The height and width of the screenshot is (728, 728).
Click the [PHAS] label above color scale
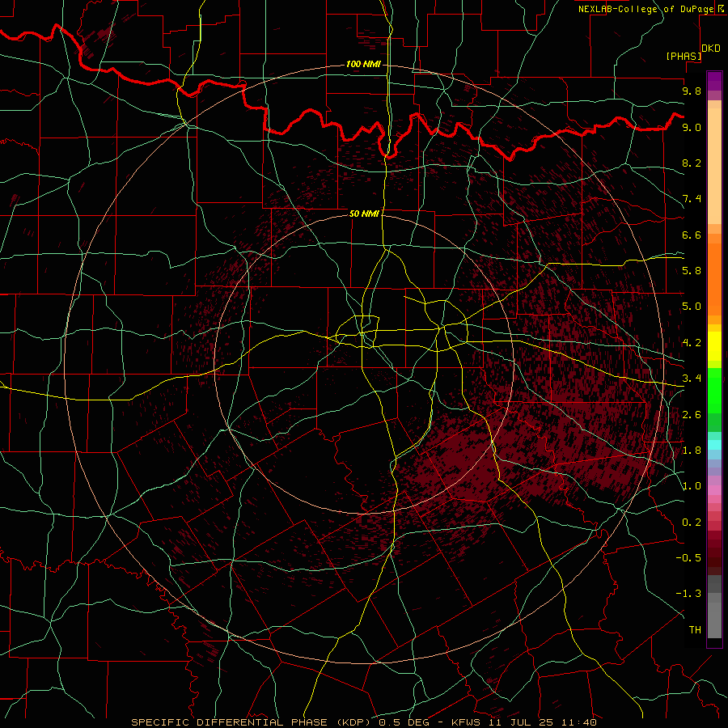tap(684, 56)
